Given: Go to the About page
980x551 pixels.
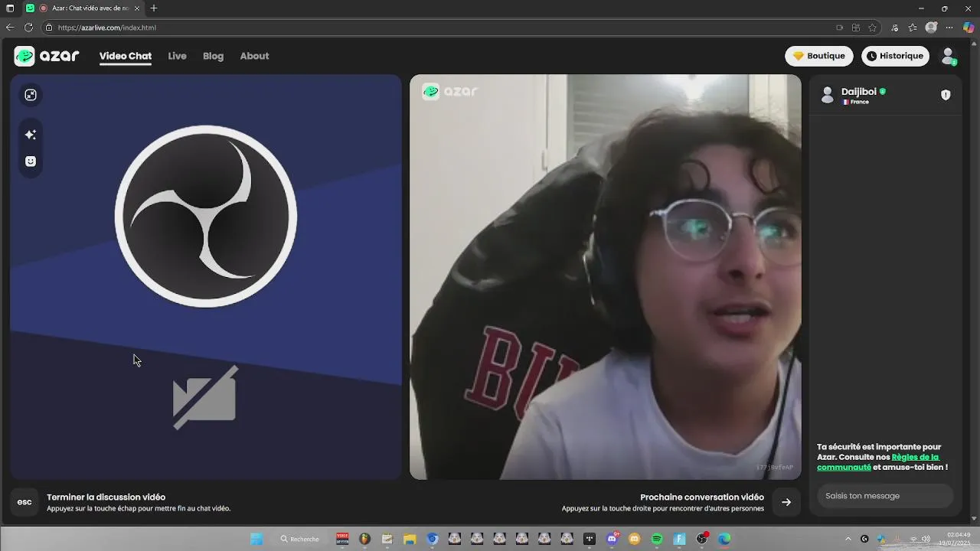Looking at the screenshot, I should click(254, 56).
